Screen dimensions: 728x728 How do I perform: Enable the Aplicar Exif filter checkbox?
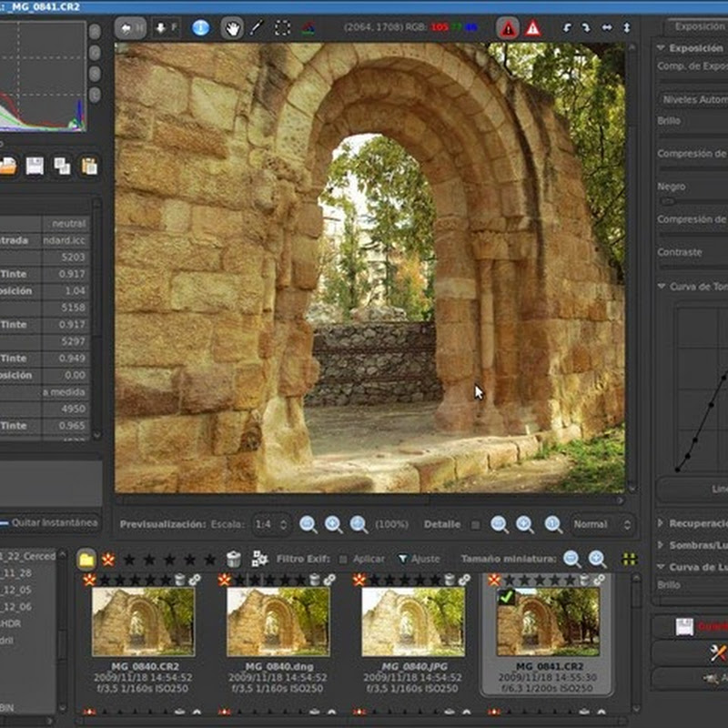tap(343, 559)
